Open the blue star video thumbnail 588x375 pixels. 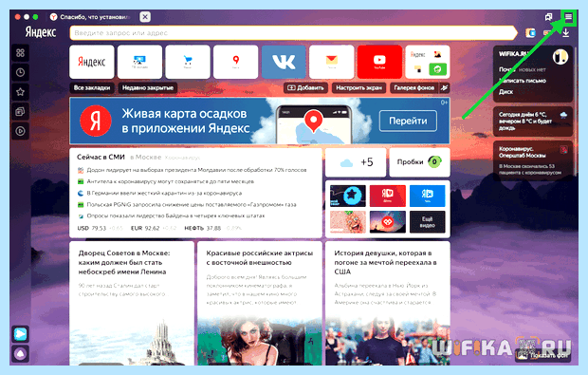click(x=348, y=196)
